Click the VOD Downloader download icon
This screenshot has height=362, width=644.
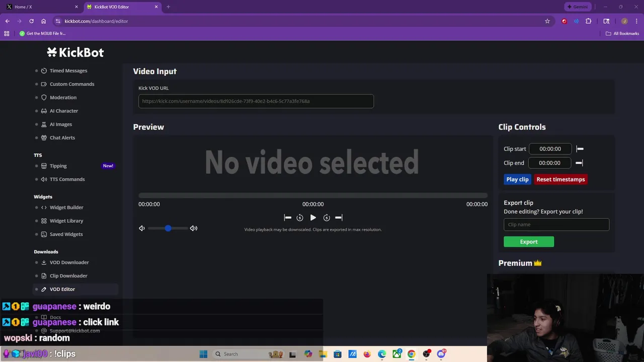44,262
